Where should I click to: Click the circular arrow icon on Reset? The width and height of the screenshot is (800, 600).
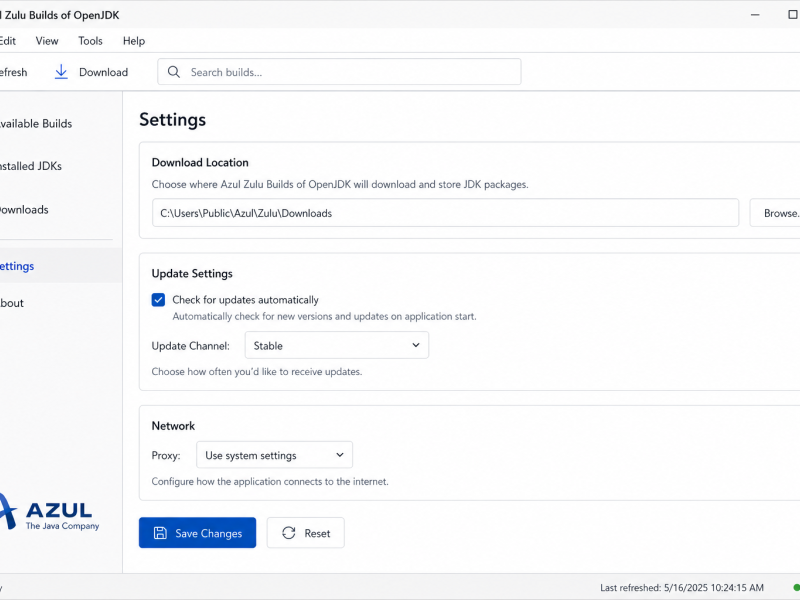click(289, 533)
